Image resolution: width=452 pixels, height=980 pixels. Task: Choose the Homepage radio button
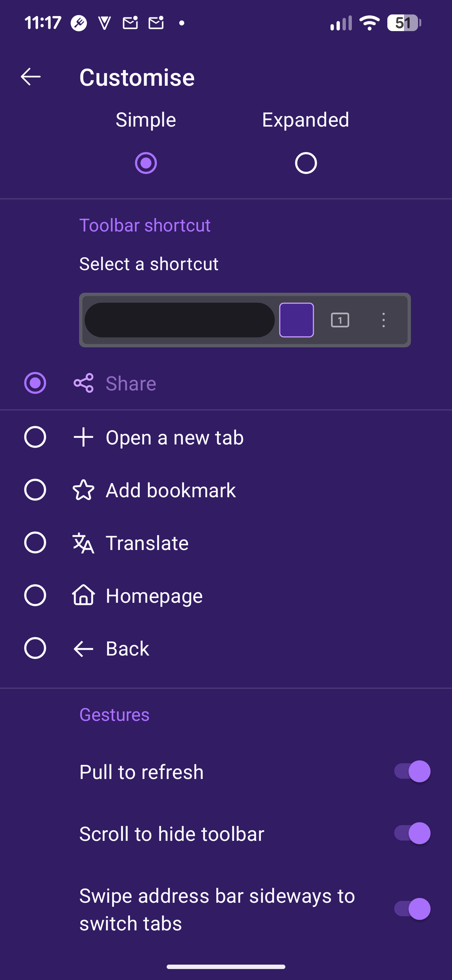click(35, 595)
